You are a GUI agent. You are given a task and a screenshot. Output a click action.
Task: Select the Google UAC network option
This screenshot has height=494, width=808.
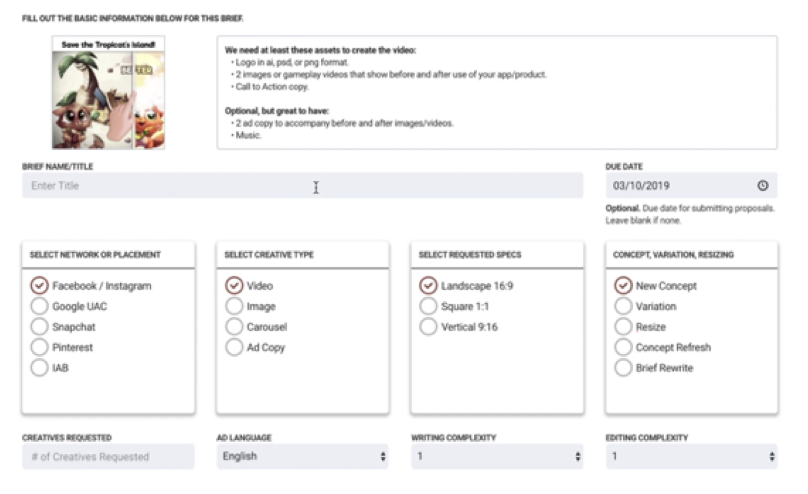[x=40, y=306]
